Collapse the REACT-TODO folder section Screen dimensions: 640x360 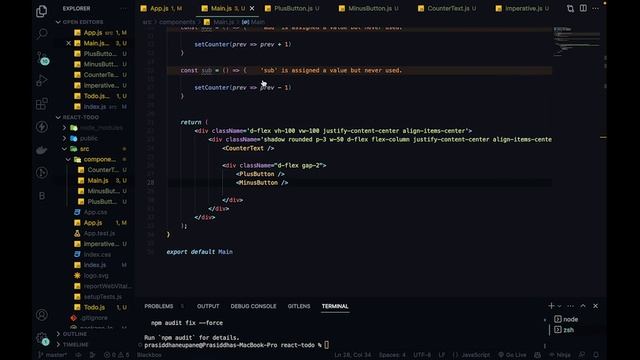coord(58,117)
